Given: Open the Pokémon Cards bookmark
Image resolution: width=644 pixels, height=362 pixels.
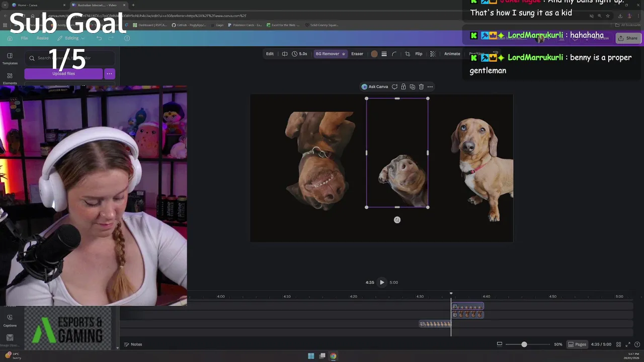Looking at the screenshot, I should pos(245,25).
